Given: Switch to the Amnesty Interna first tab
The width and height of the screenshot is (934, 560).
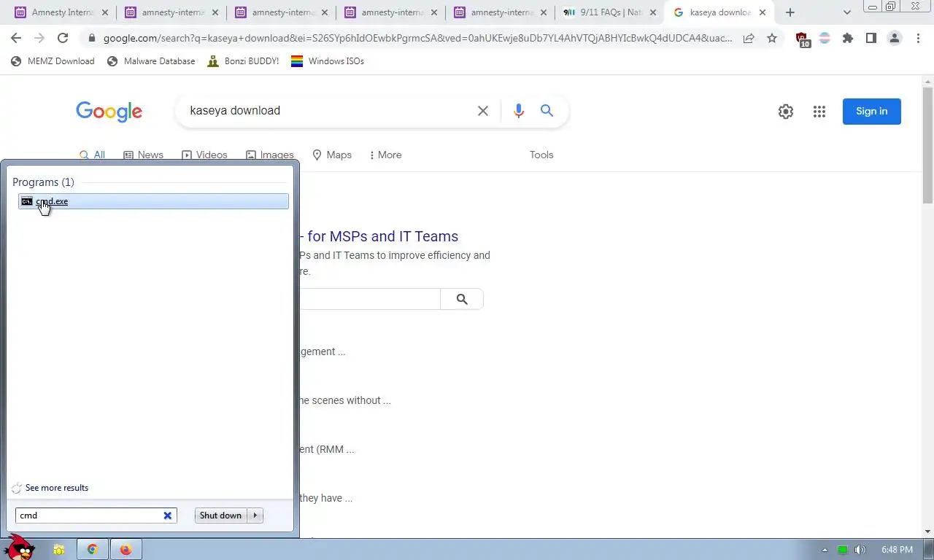Looking at the screenshot, I should (63, 12).
